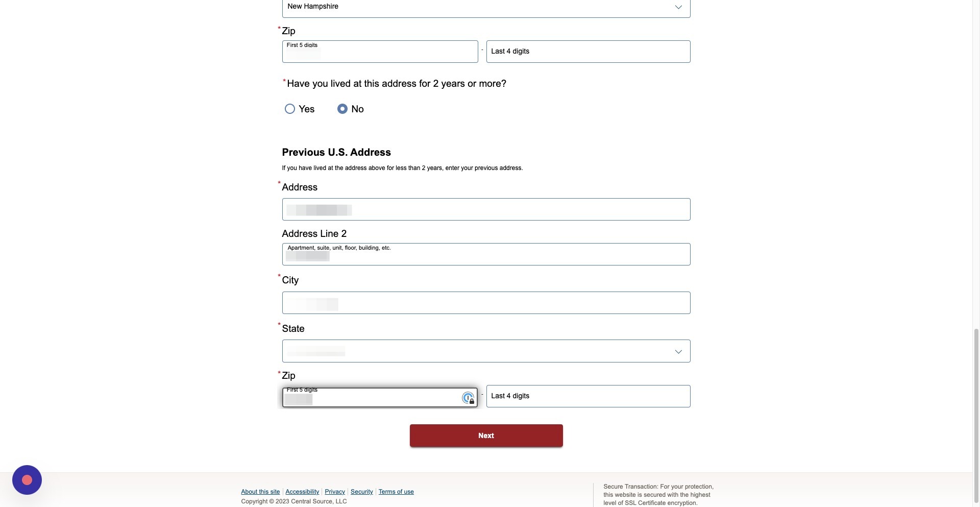This screenshot has height=507, width=980.
Task: Click the password manager icon in Zip field
Action: coord(468,398)
